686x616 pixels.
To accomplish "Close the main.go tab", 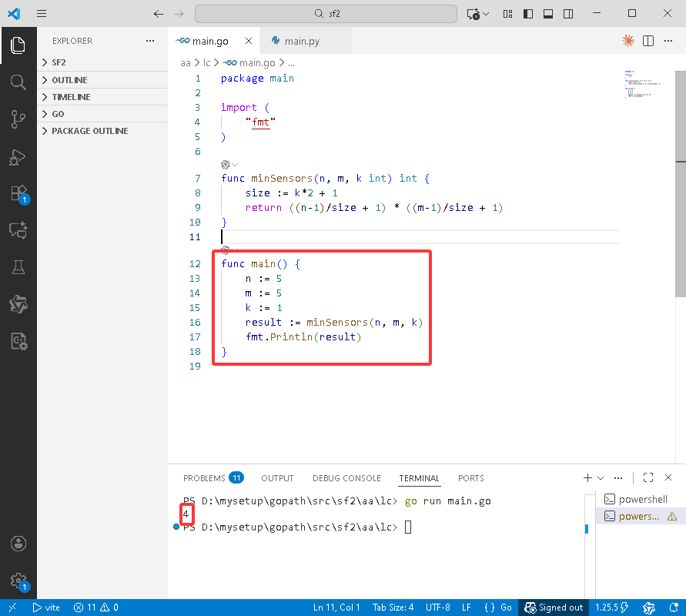I will coord(249,41).
